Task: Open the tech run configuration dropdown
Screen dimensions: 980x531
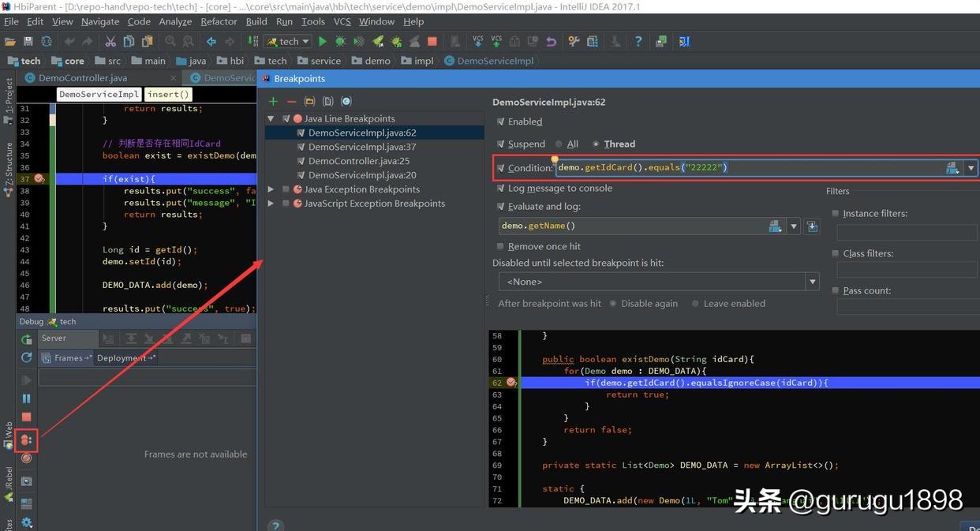Action: (x=304, y=40)
